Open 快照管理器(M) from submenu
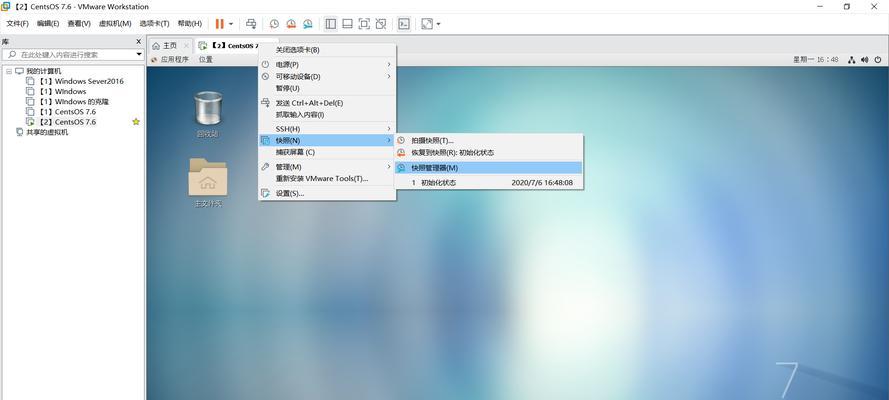889x400 pixels. click(489, 168)
